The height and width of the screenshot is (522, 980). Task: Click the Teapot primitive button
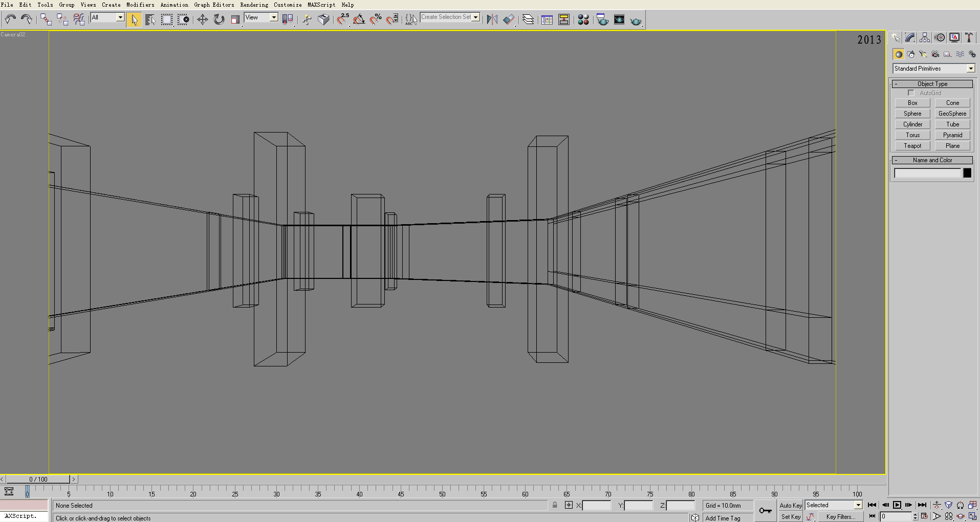[x=912, y=146]
